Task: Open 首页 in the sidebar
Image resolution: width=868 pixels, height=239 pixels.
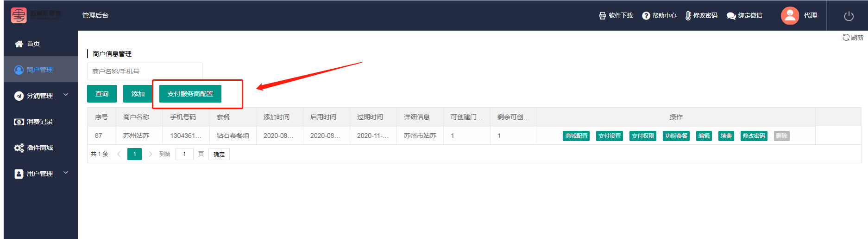Action: [41, 44]
